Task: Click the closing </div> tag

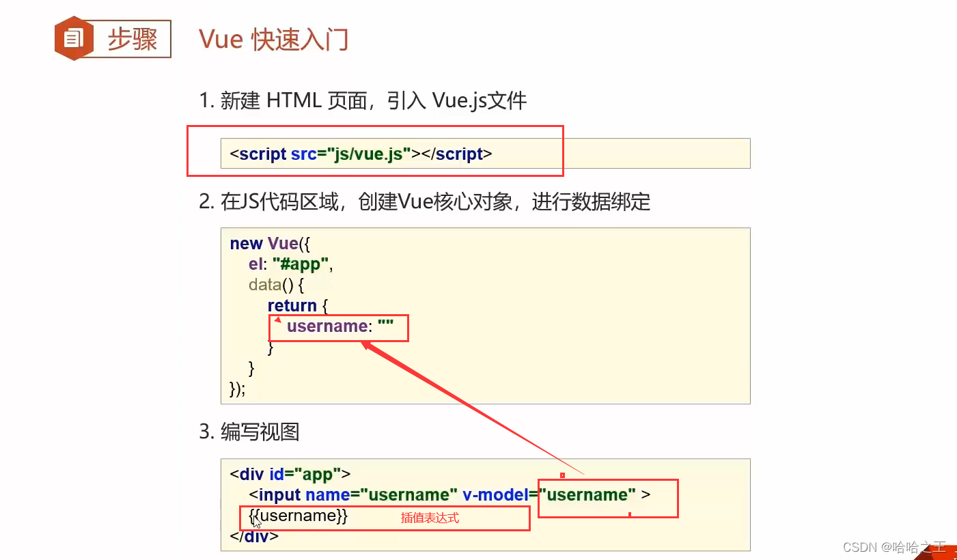Action: (254, 536)
